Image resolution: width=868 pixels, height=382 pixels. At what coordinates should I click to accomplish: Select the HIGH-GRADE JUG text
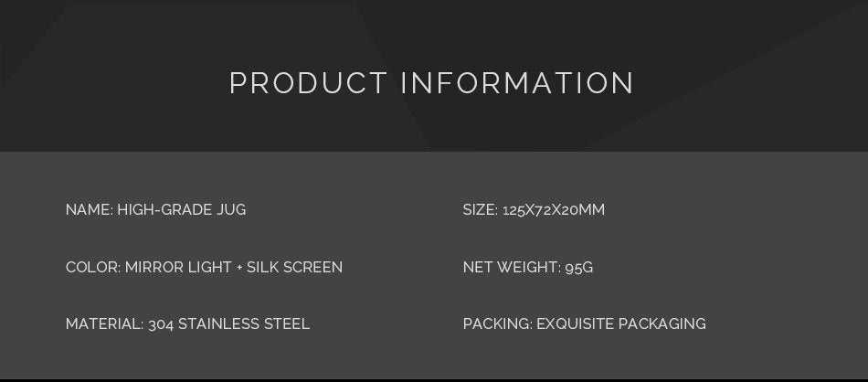point(181,210)
